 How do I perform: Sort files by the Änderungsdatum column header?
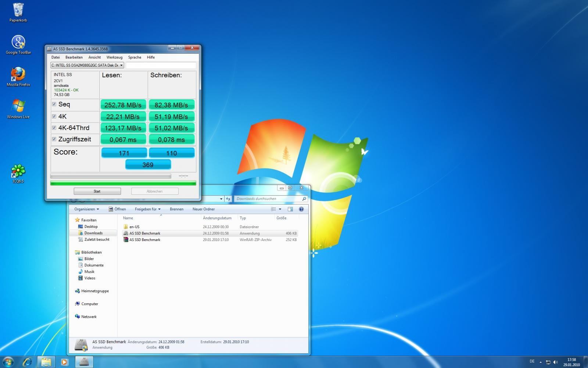(x=219, y=218)
